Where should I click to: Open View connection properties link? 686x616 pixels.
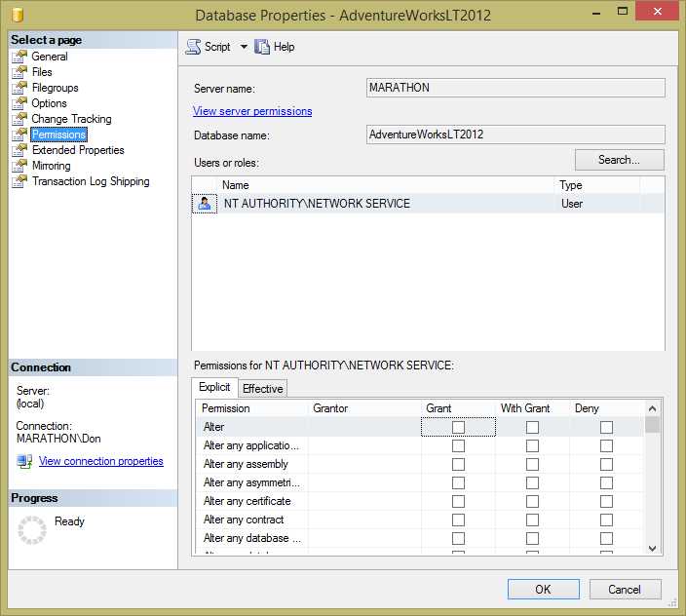[101, 461]
